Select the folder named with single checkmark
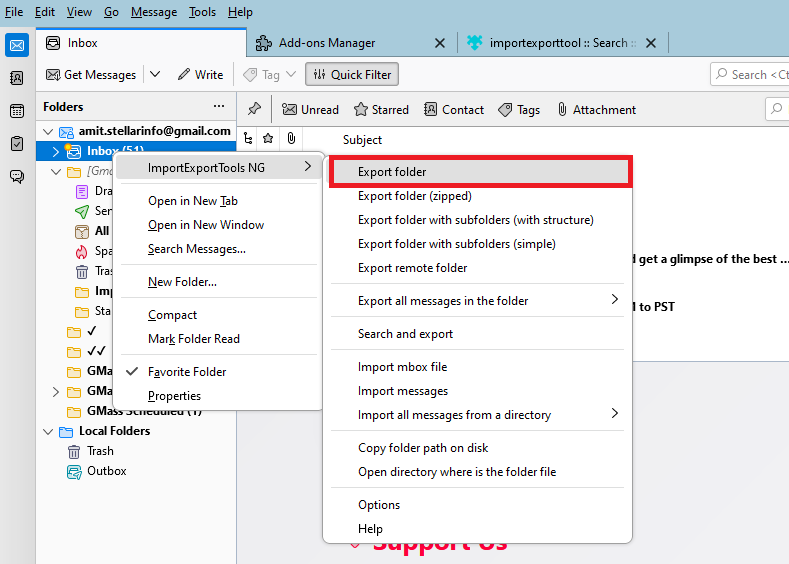 pos(82,331)
